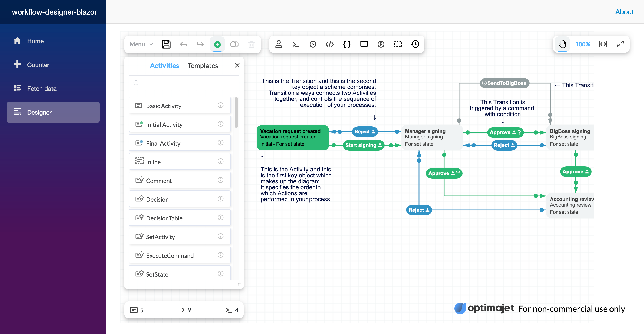
Task: Open the Menu dropdown
Action: (140, 44)
